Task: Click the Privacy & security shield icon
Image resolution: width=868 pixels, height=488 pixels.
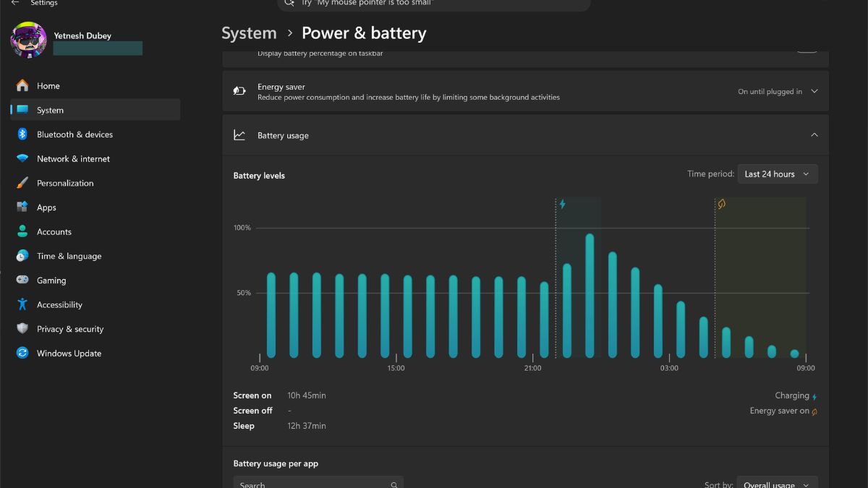Action: (x=22, y=329)
